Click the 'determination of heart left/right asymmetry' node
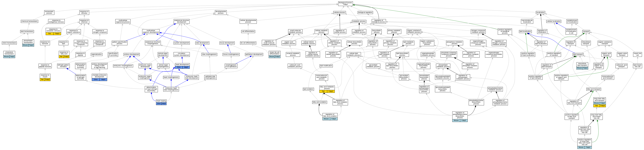Image resolution: width=644 pixels, height=150 pixels. (x=151, y=89)
